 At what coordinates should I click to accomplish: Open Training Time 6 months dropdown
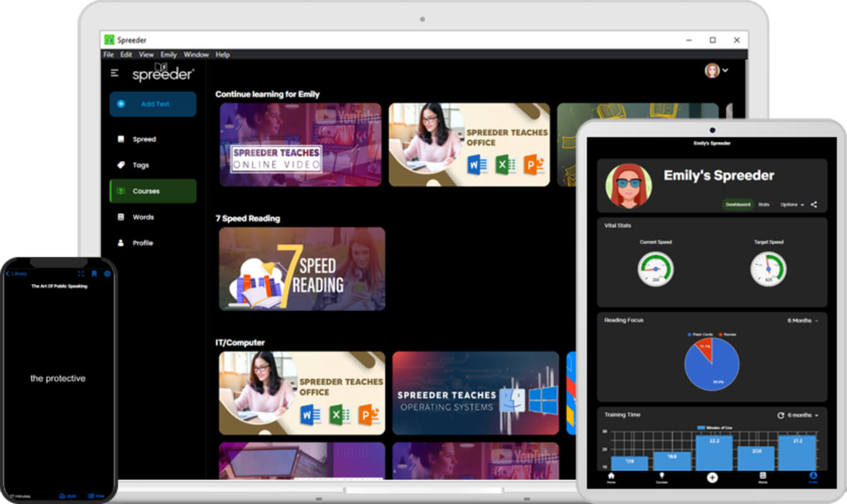802,415
